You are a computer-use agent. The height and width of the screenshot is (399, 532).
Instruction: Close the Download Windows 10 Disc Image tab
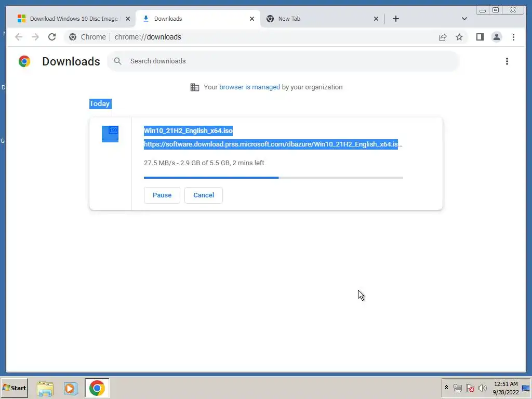tap(128, 19)
